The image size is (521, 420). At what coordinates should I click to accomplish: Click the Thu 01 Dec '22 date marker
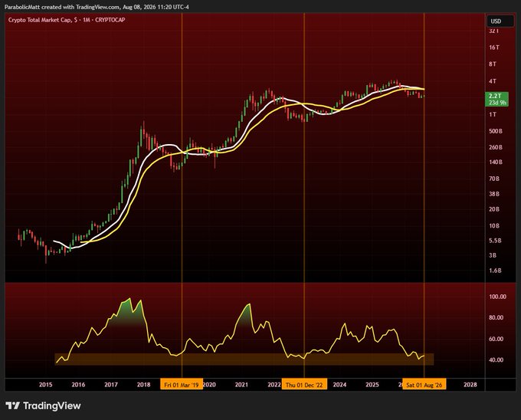304,385
